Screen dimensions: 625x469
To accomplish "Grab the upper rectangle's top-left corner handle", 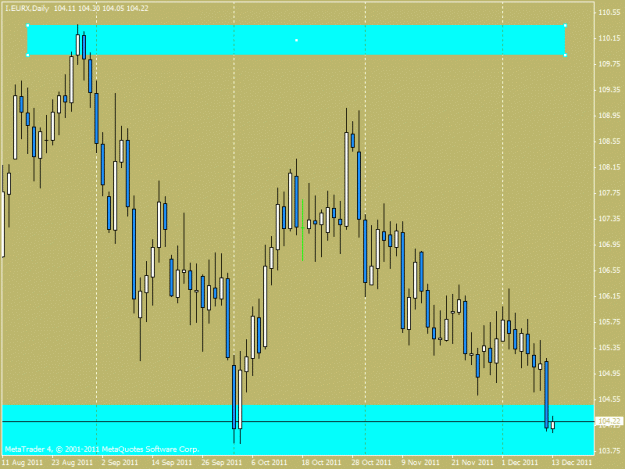I will tap(28, 26).
